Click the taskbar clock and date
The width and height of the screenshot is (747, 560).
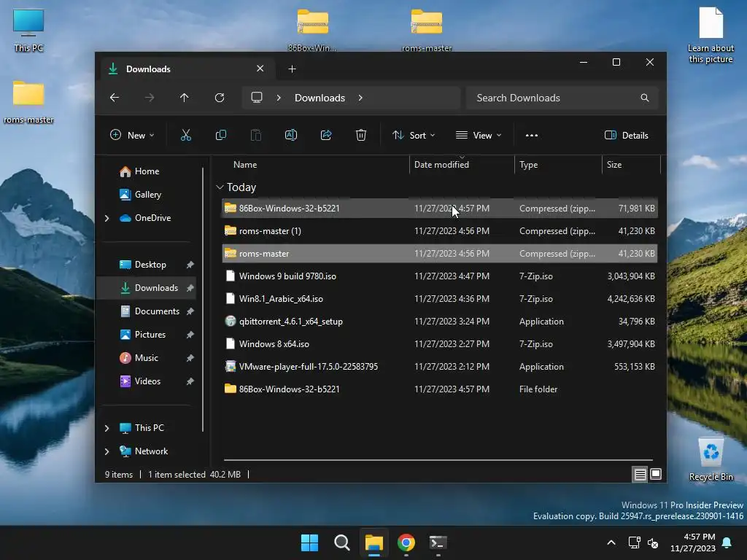(x=693, y=542)
